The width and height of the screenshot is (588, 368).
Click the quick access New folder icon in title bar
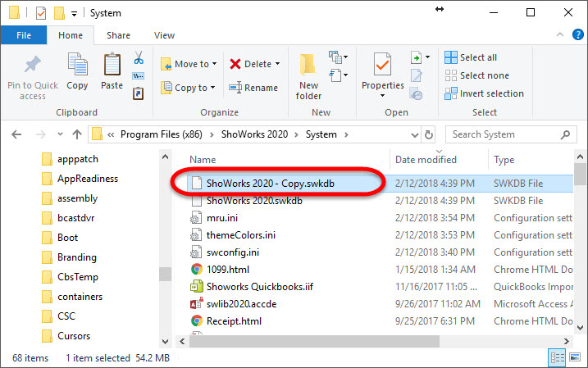(59, 13)
